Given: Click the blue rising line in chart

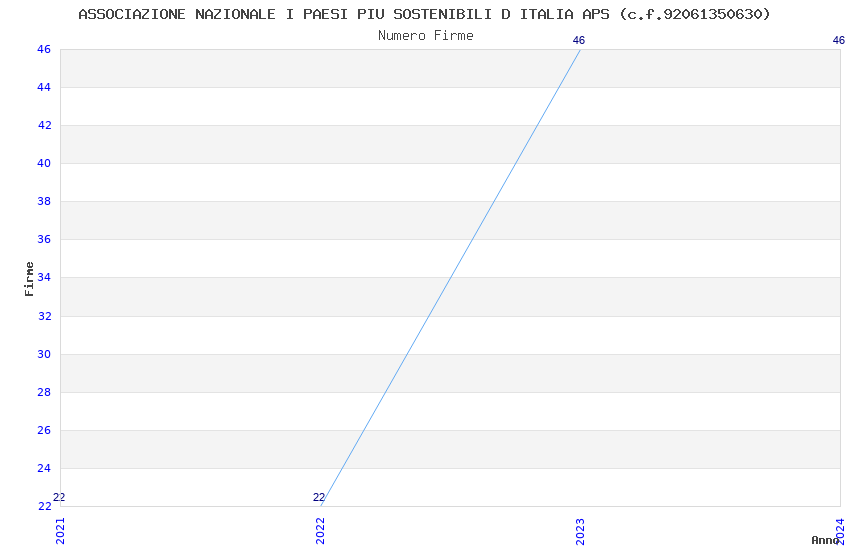Looking at the screenshot, I should [x=450, y=278].
